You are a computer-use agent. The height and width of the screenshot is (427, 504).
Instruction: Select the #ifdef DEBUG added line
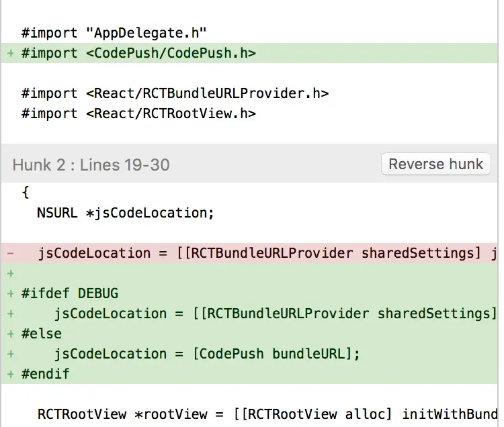249,293
